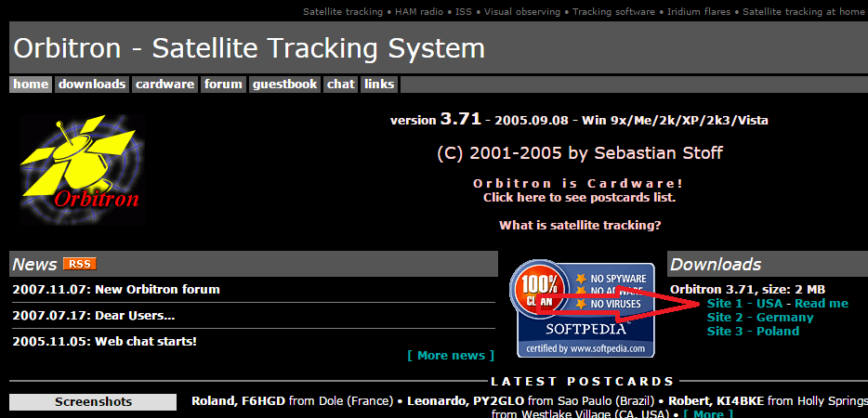Download from Site 2 - Germany
This screenshot has width=868, height=418.
[760, 318]
